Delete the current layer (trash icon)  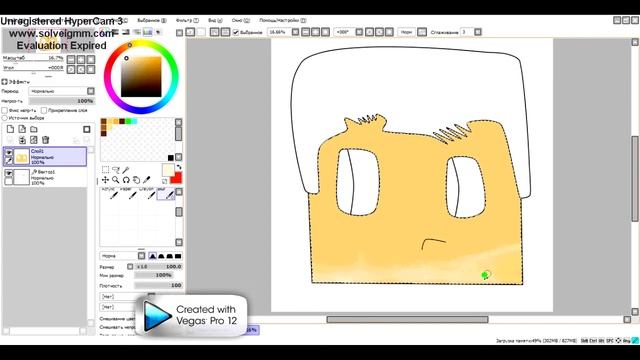tap(46, 140)
